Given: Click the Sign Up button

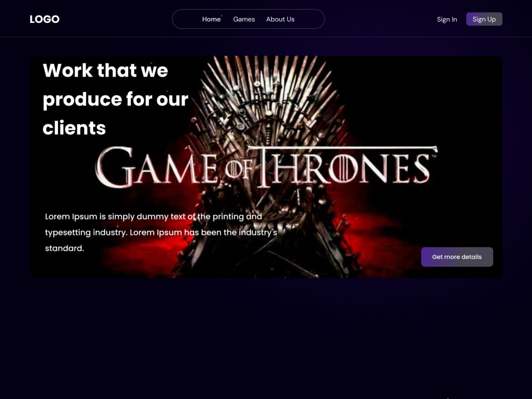Looking at the screenshot, I should pos(484,19).
